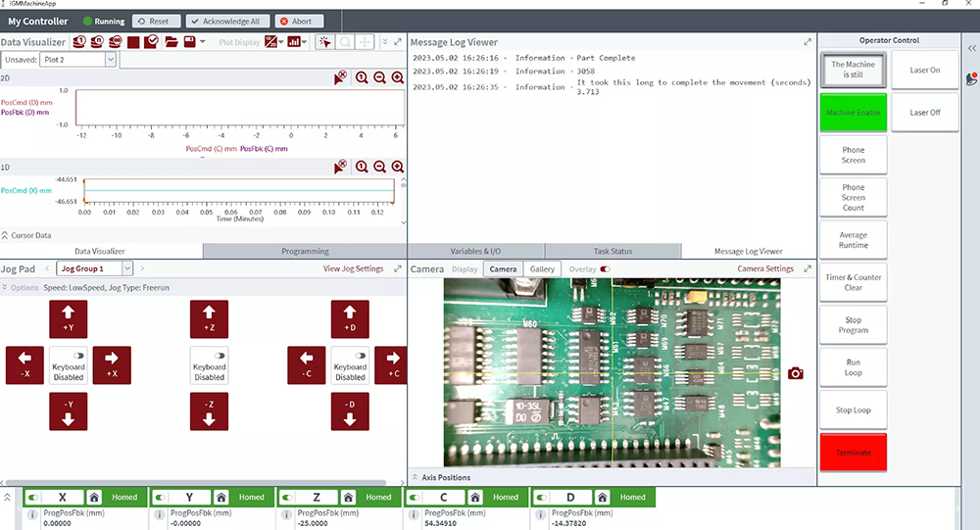Open the Jog Group 1 dropdown
The image size is (980, 530).
coord(127,268)
